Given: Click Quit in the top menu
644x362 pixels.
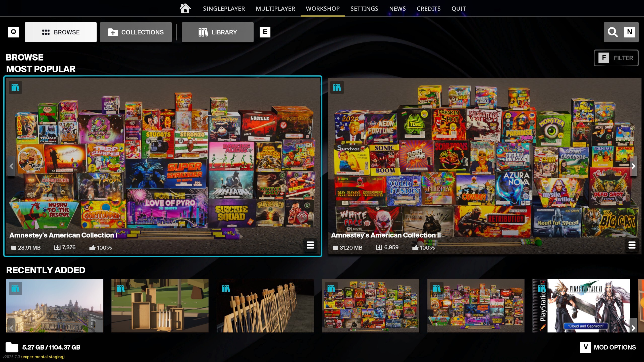Looking at the screenshot, I should point(459,9).
